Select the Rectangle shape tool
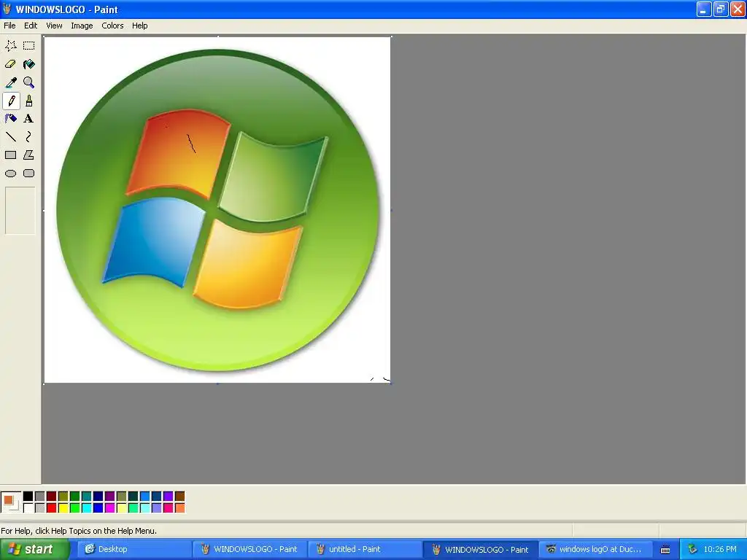This screenshot has height=560, width=747. (10, 155)
